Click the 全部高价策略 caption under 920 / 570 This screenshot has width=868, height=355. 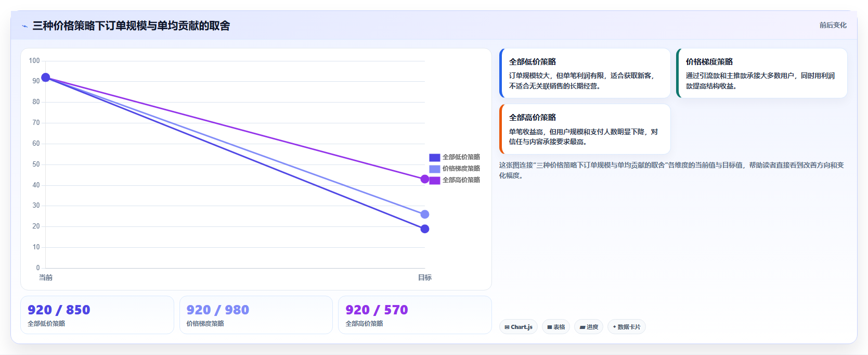pyautogui.click(x=365, y=324)
